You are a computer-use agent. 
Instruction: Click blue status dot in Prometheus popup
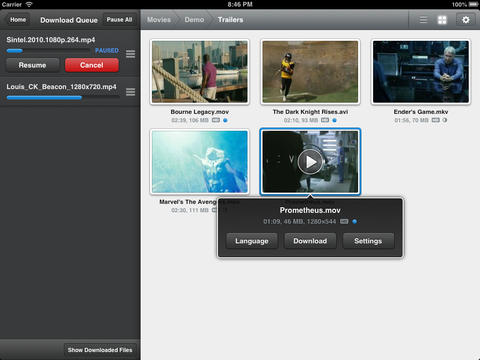(355, 221)
